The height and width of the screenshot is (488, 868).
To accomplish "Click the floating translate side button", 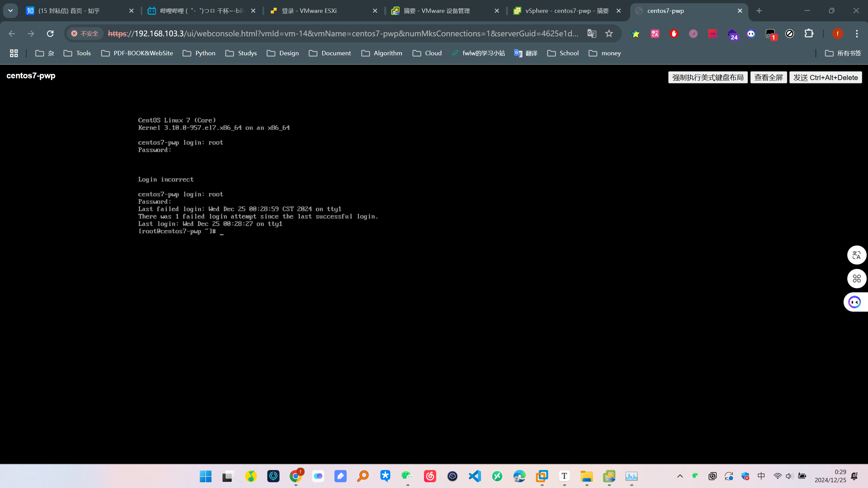I will (x=856, y=255).
